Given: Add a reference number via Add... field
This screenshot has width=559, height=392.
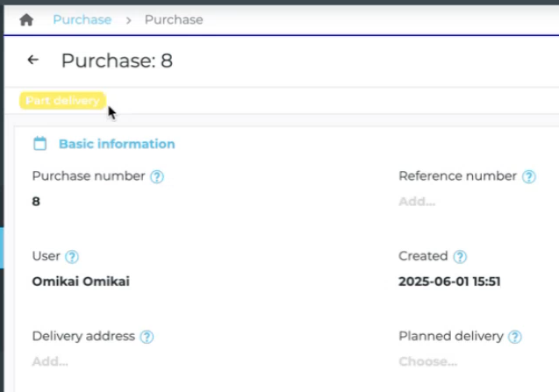Looking at the screenshot, I should (417, 202).
